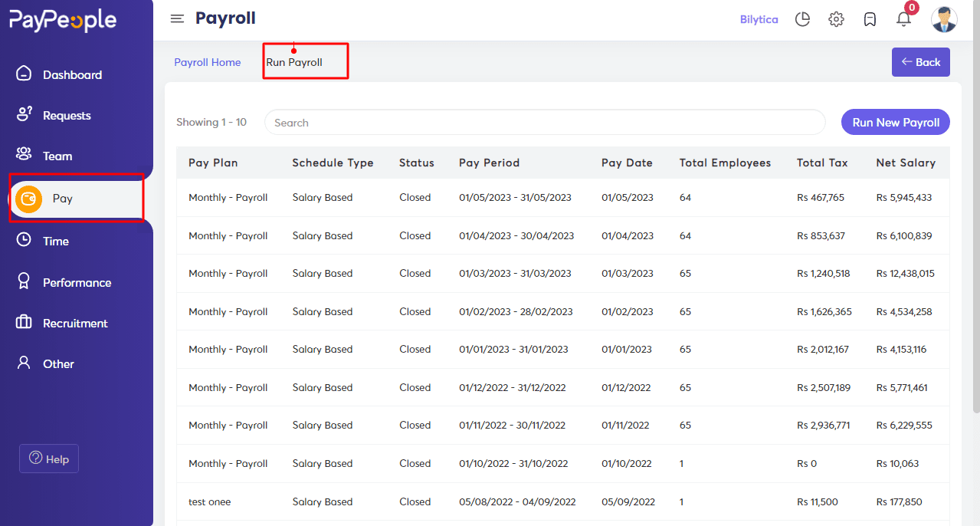Image resolution: width=980 pixels, height=526 pixels.
Task: Select pay period 01/01/2023 - 31/01/2023
Action: [513, 350]
